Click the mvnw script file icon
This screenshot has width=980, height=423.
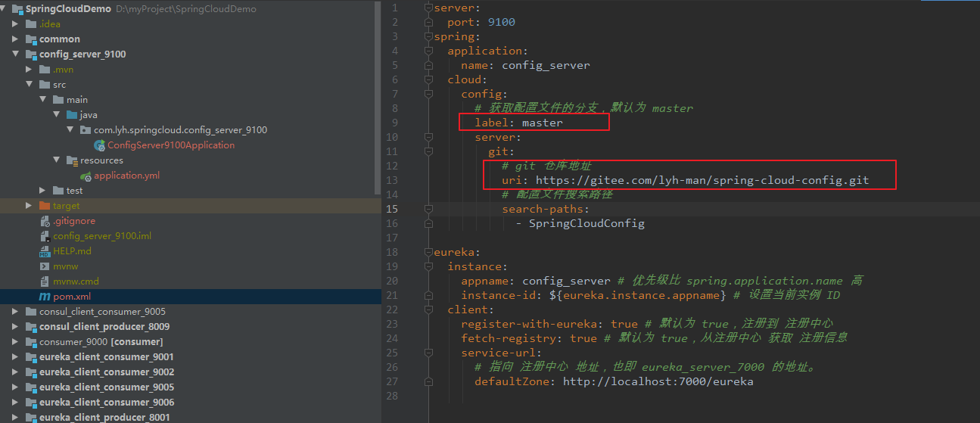45,266
